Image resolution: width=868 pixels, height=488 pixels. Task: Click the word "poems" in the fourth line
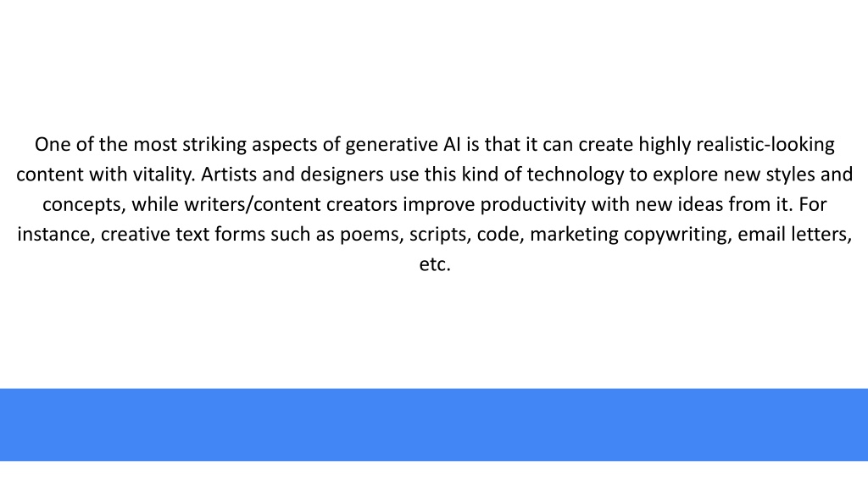(370, 235)
